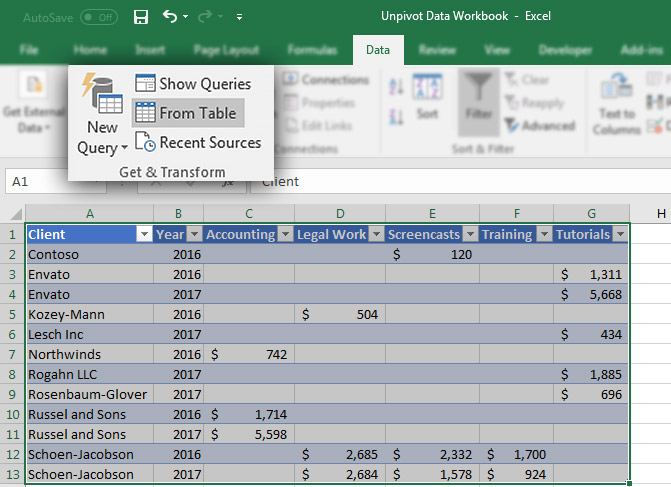
Task: Click the cell containing Northwinds
Action: (89, 354)
